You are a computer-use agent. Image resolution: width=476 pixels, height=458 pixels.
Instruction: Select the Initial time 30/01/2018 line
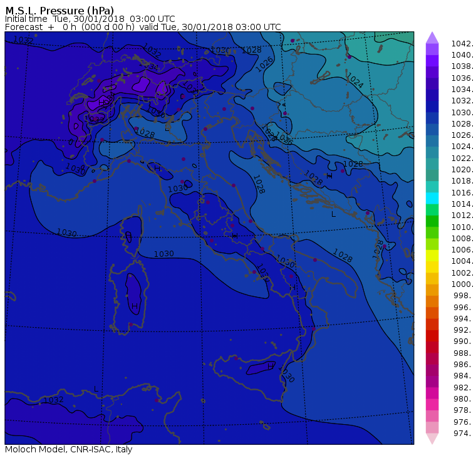tap(90, 19)
